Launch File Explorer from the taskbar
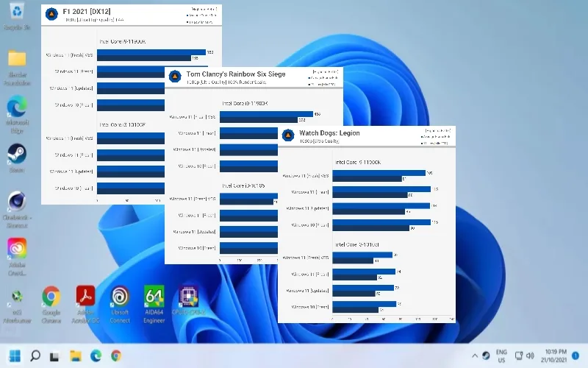This screenshot has width=588, height=368. click(x=76, y=355)
